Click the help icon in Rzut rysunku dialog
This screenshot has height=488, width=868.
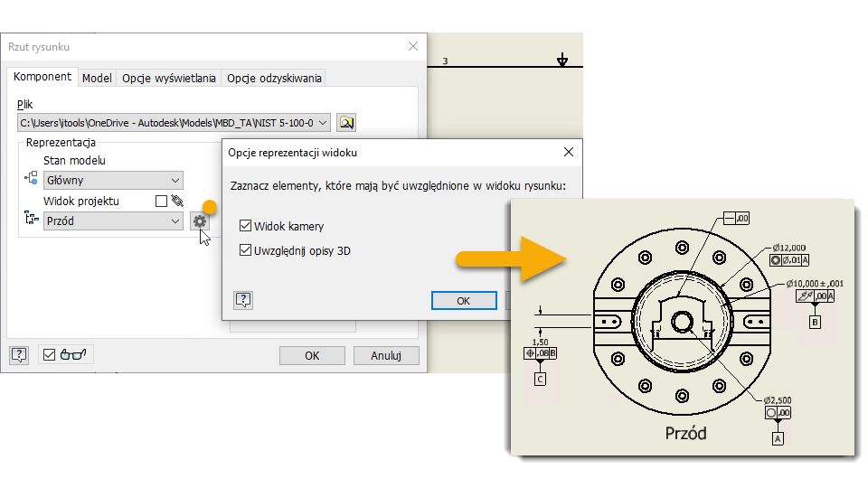pyautogui.click(x=19, y=354)
